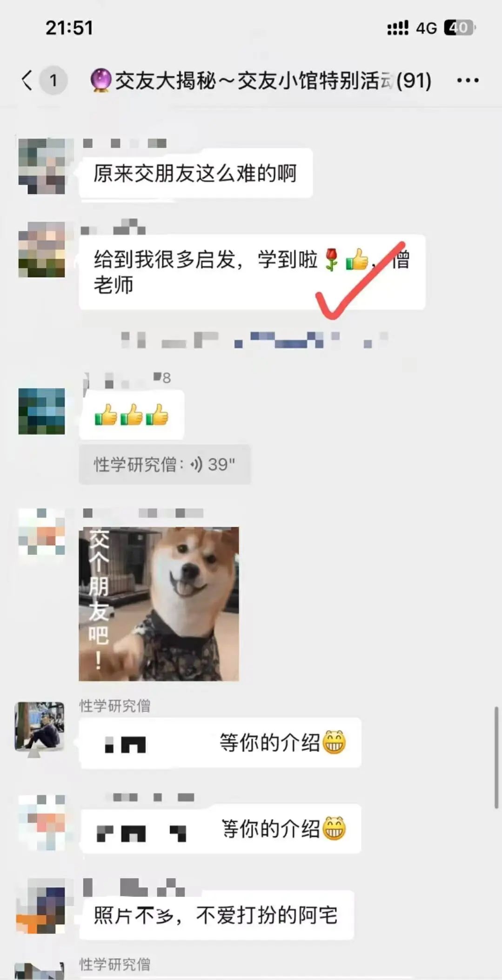Tap the first 等你的介绍 message bubble
Screen dimensions: 502x980
[220, 743]
